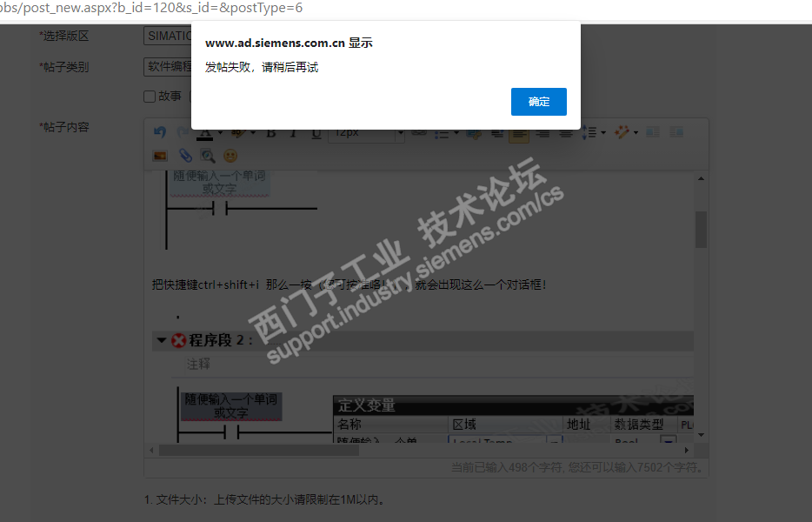Screen dimensions: 812x522
Task: Click the magic wand auto-format icon
Action: coord(622,132)
